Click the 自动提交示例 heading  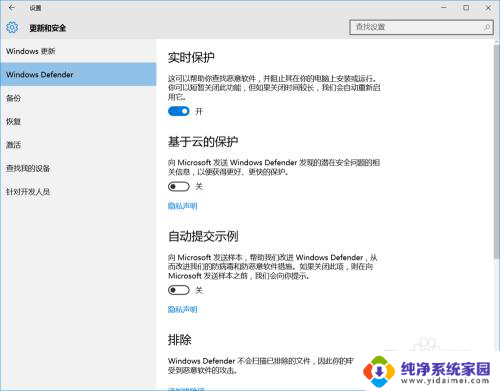point(203,236)
